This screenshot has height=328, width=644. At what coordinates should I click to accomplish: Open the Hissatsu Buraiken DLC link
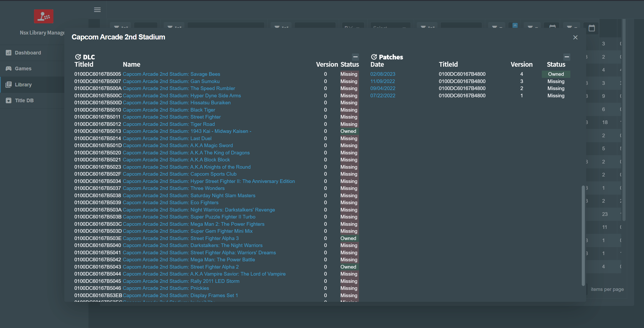(x=177, y=102)
